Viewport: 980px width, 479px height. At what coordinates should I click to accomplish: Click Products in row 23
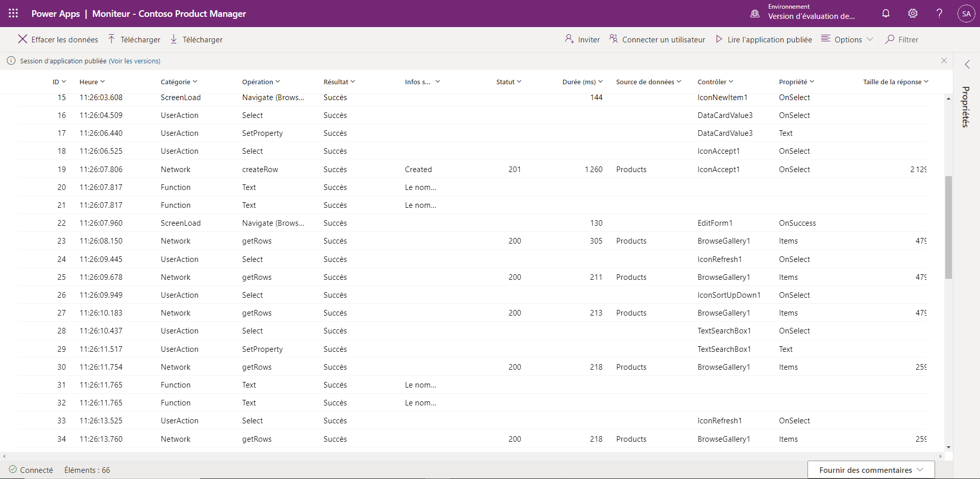coord(631,241)
